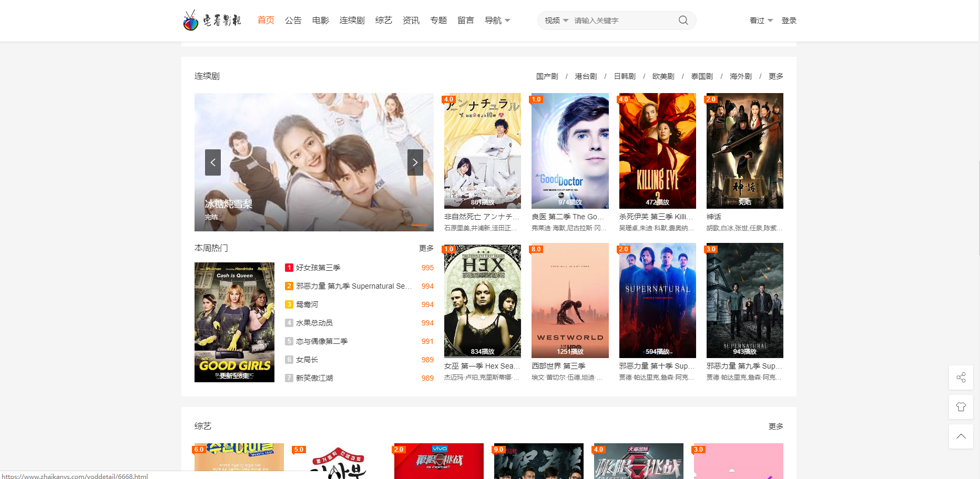The width and height of the screenshot is (980, 479).
Task: Open the 公告 menu item
Action: [293, 21]
